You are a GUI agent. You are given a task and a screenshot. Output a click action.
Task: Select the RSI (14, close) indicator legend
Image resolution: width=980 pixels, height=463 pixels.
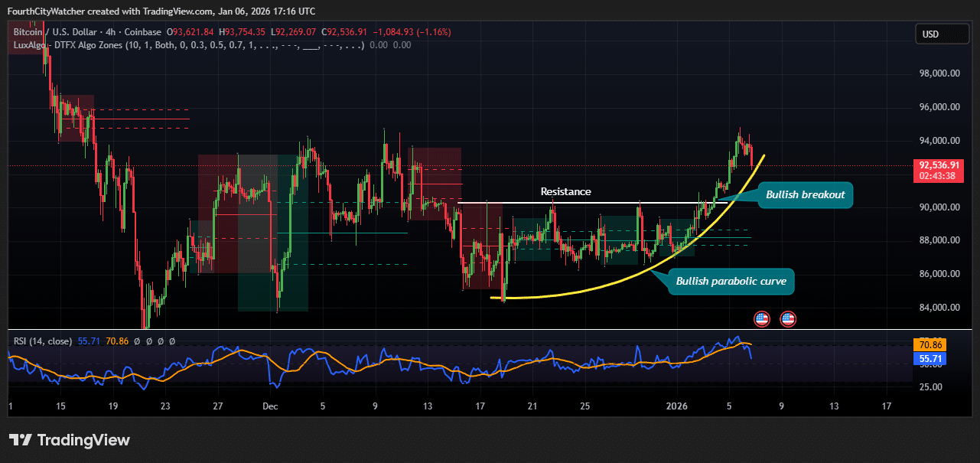pyautogui.click(x=43, y=341)
